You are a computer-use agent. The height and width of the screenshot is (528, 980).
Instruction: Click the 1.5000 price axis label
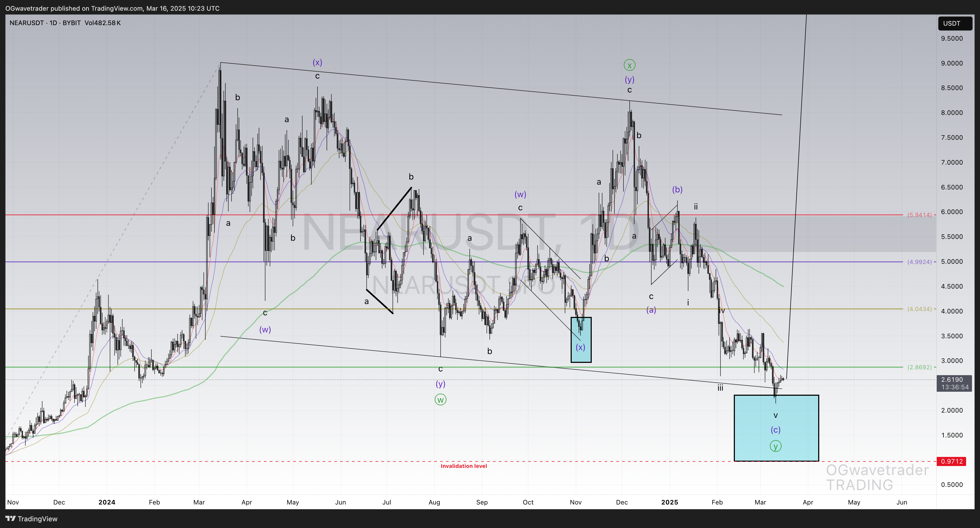coord(952,435)
